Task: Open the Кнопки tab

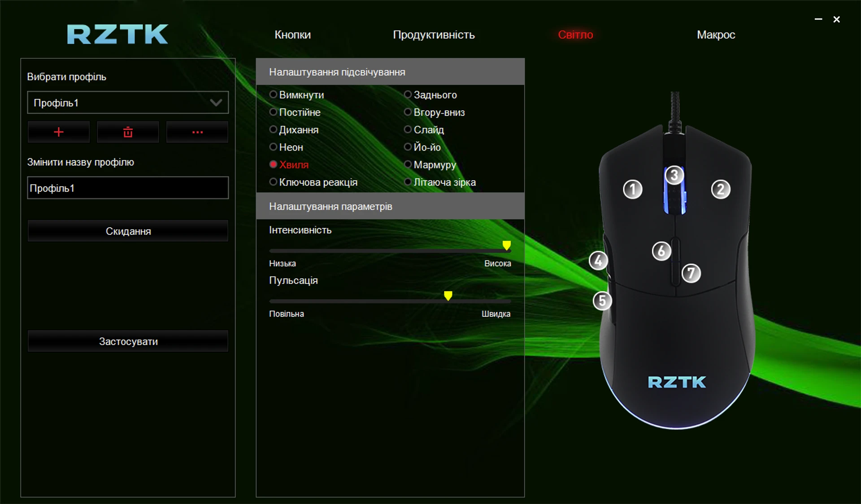Action: 292,34
